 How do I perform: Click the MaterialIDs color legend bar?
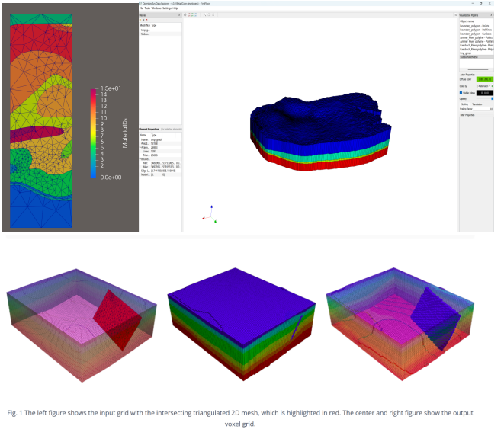tap(94, 133)
